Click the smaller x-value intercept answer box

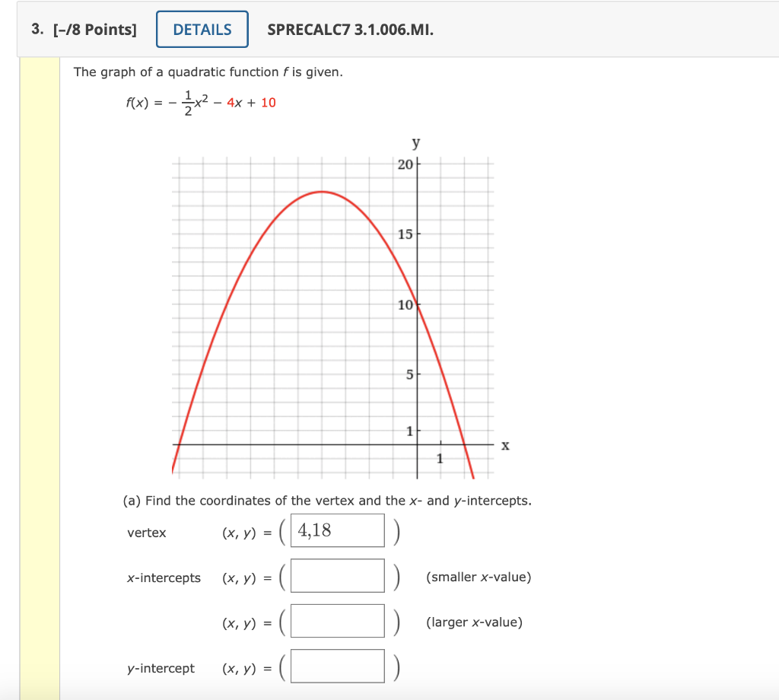click(x=337, y=576)
